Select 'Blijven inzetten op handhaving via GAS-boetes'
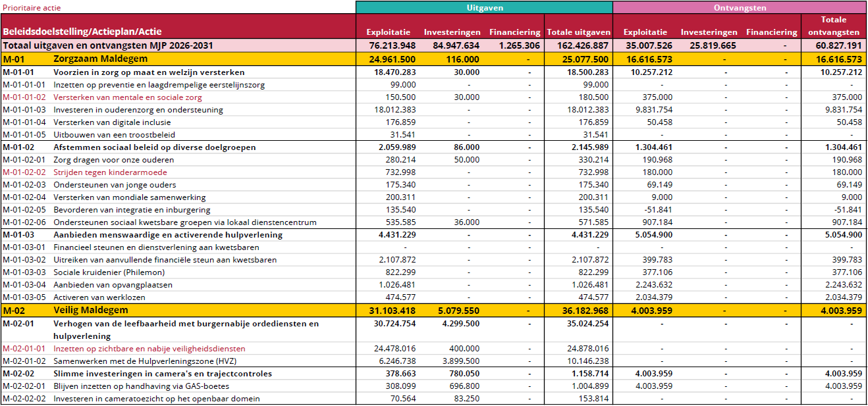This screenshot has height=406, width=868. [x=140, y=386]
